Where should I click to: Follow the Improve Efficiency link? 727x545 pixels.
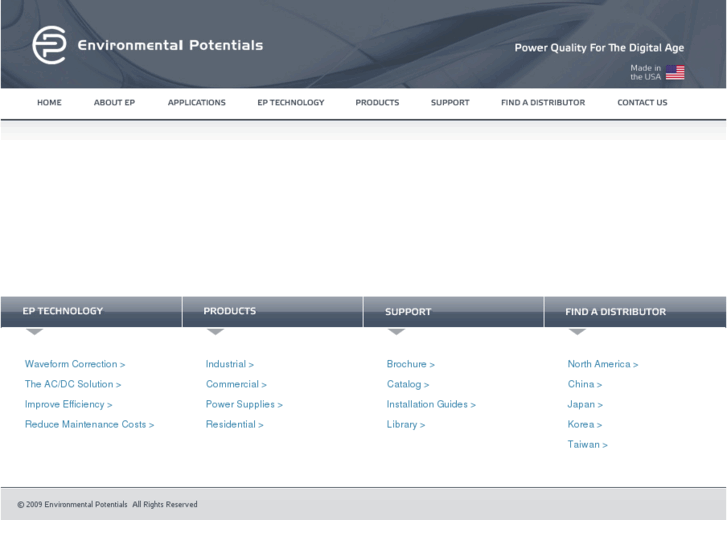pyautogui.click(x=68, y=404)
